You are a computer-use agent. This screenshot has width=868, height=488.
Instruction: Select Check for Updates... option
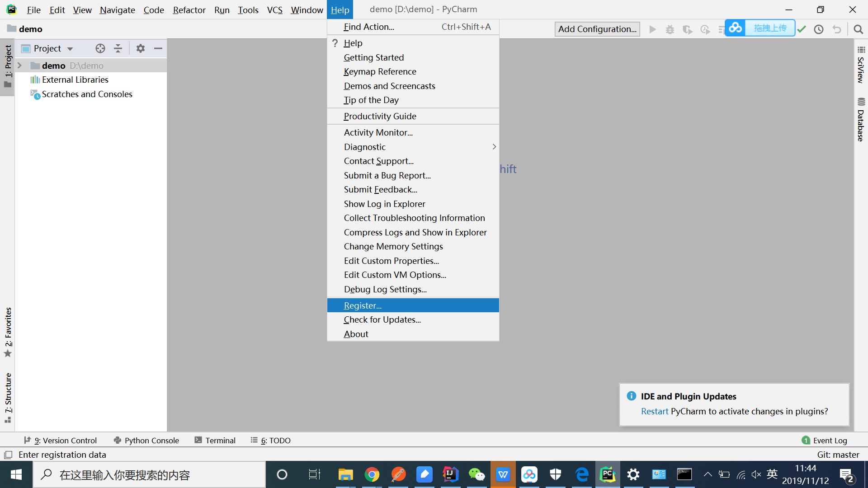[382, 319]
